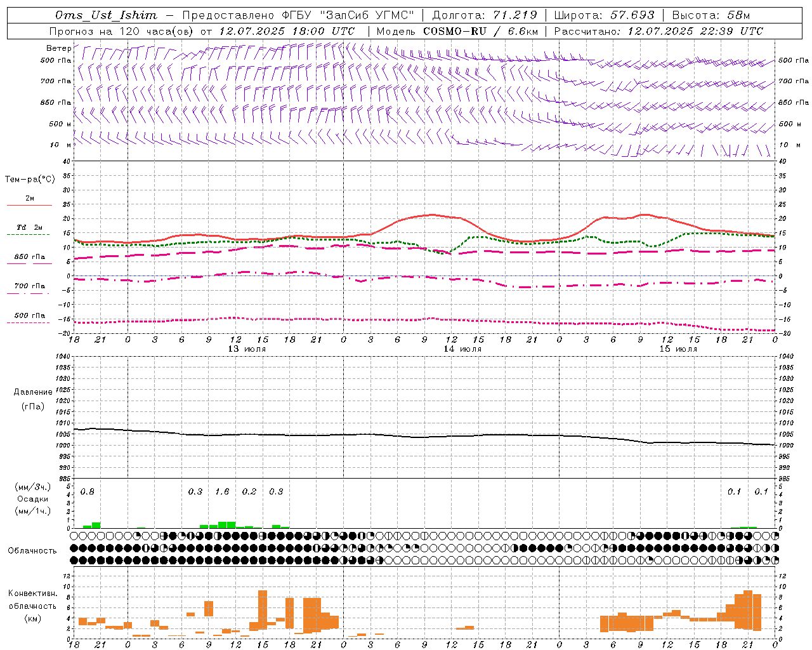Viewport: 812px width, 650px height.
Task: Click the 15 июля date label
Action: coord(678,349)
